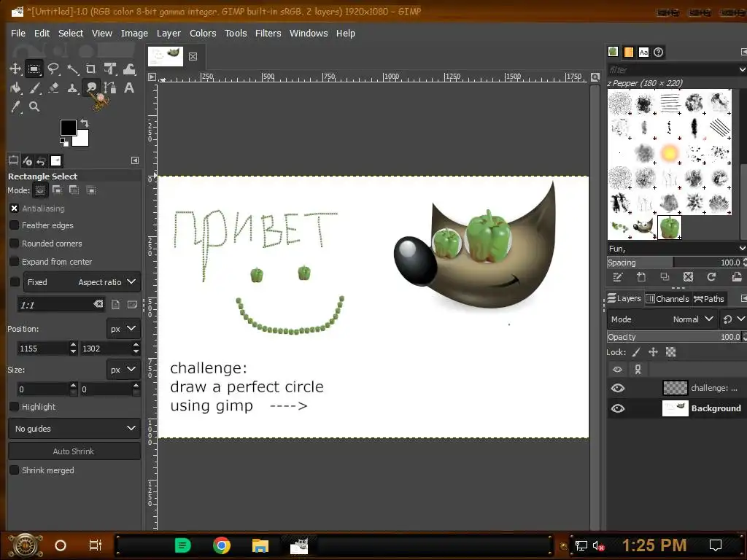This screenshot has width=747, height=560.
Task: Click the help icon in brushes dock
Action: 659,52
